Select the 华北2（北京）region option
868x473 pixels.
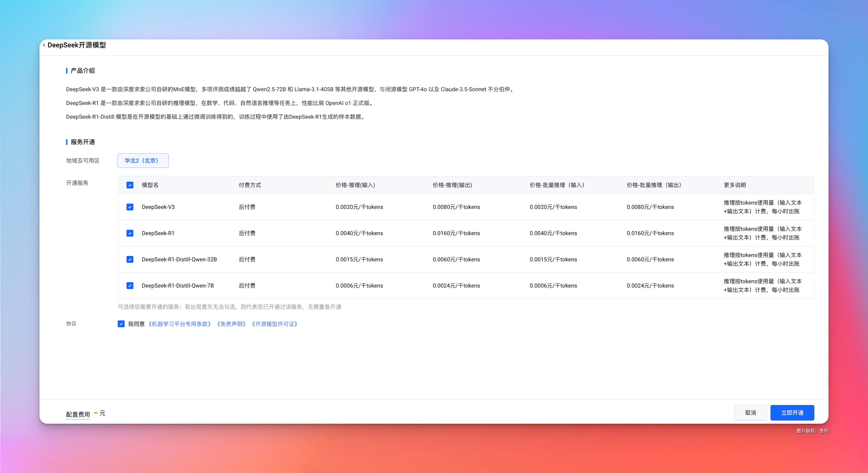point(143,161)
